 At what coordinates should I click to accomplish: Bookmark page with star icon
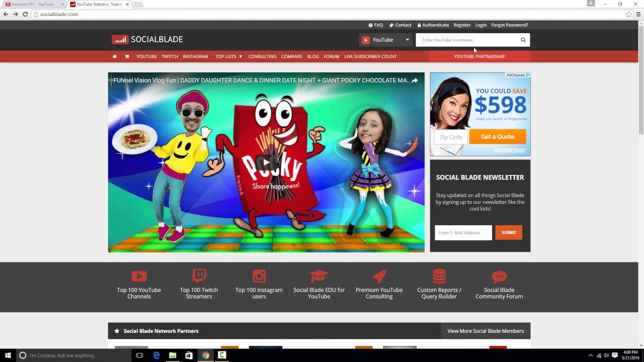pyautogui.click(x=629, y=14)
